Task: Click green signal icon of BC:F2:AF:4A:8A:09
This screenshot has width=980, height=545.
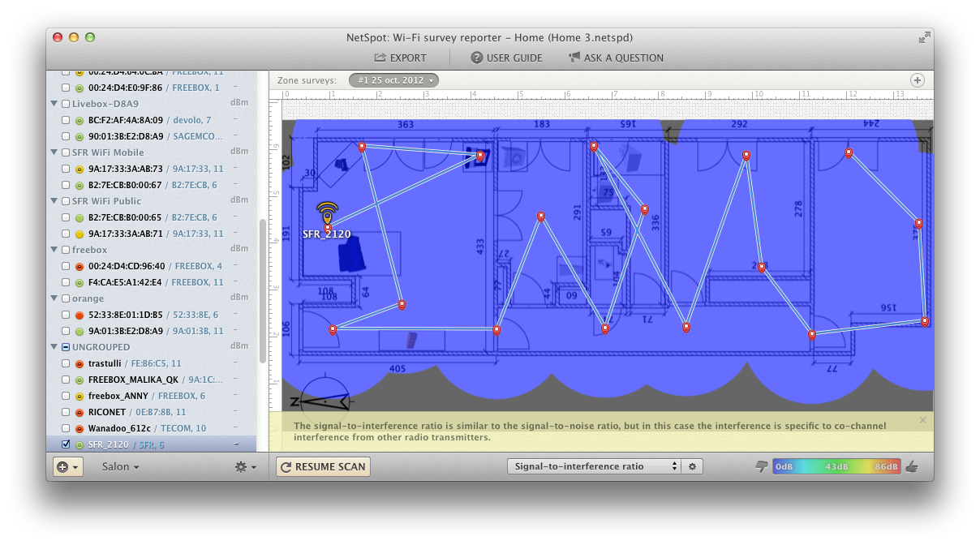Action: coord(80,120)
